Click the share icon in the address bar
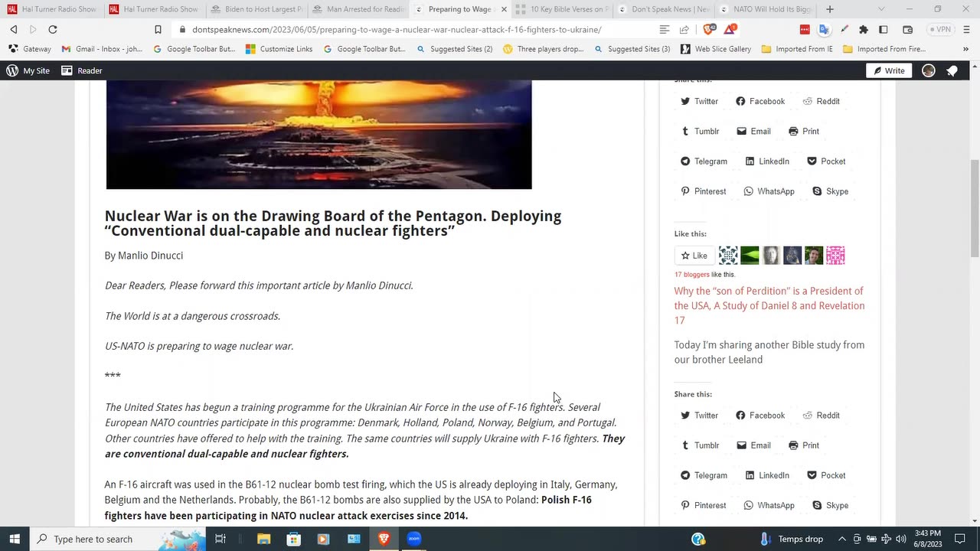Viewport: 980px width, 551px height. click(x=684, y=29)
